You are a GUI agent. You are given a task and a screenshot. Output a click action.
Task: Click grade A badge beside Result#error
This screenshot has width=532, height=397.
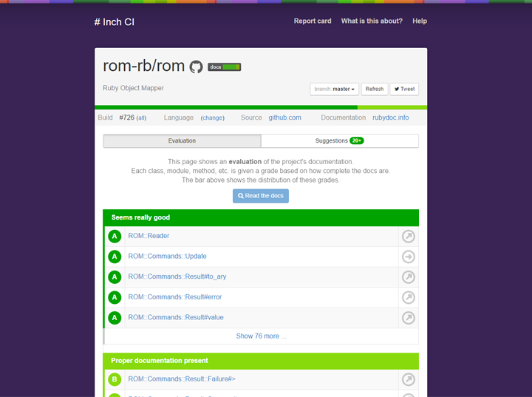tap(115, 297)
